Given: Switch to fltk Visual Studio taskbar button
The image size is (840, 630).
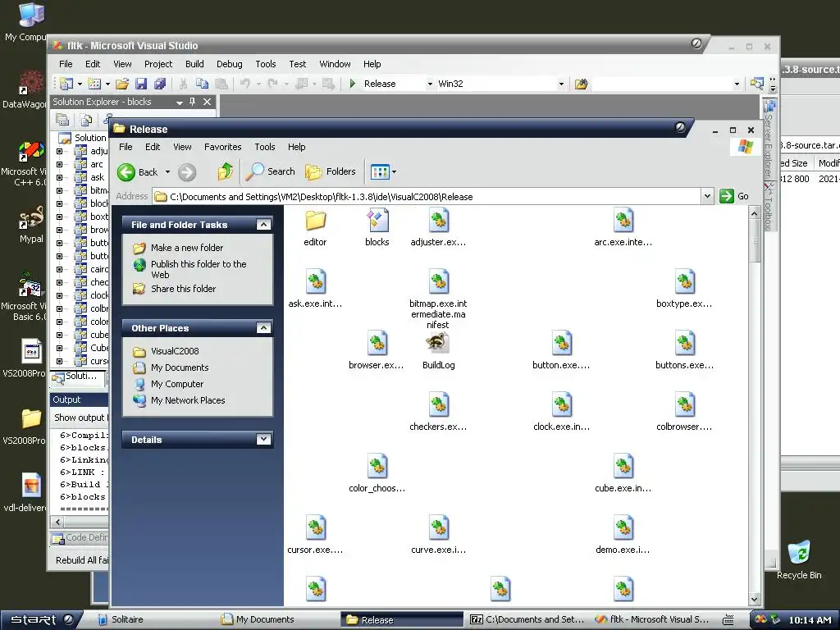Looking at the screenshot, I should 652,620.
